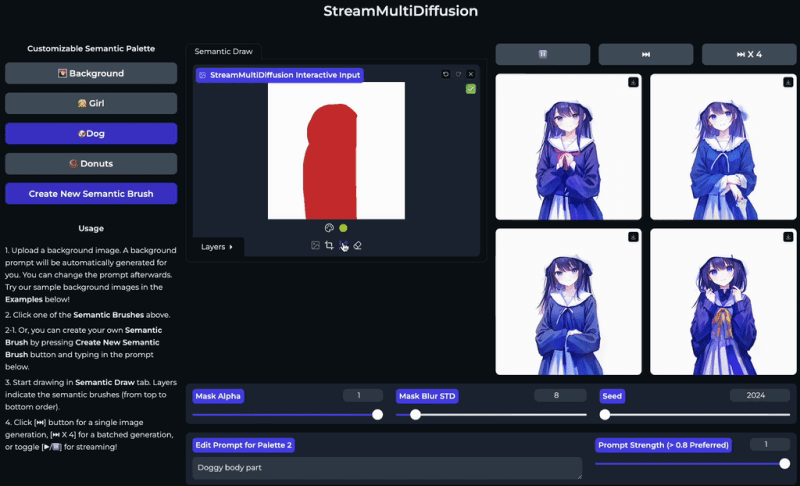Click the green checkmark to confirm the drawing
The image size is (800, 486).
pyautogui.click(x=471, y=89)
